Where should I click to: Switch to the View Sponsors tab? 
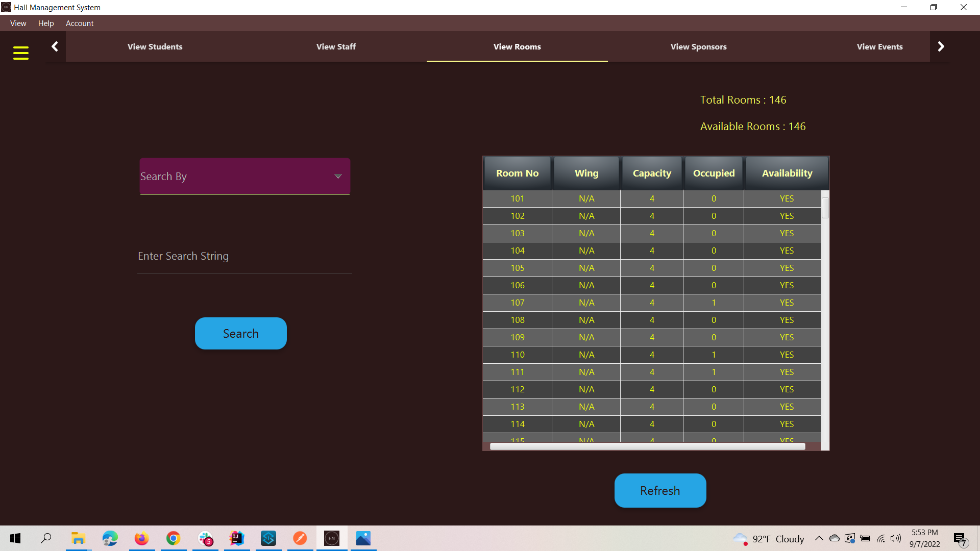[698, 46]
